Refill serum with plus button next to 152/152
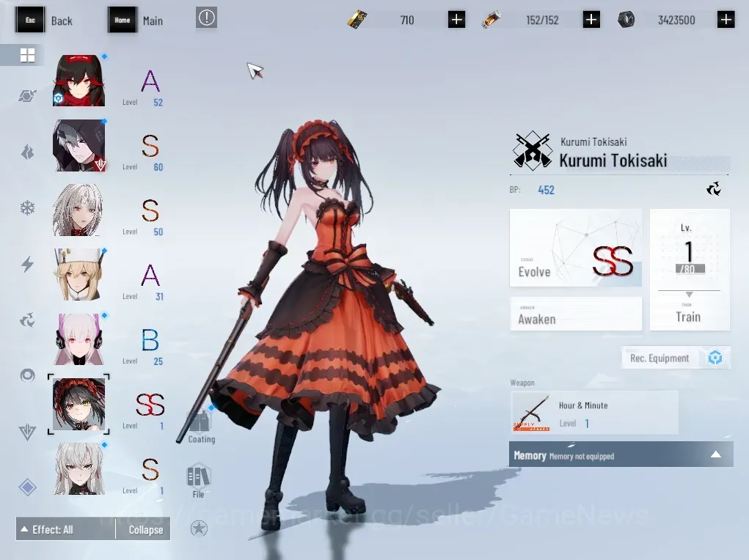 (x=591, y=20)
